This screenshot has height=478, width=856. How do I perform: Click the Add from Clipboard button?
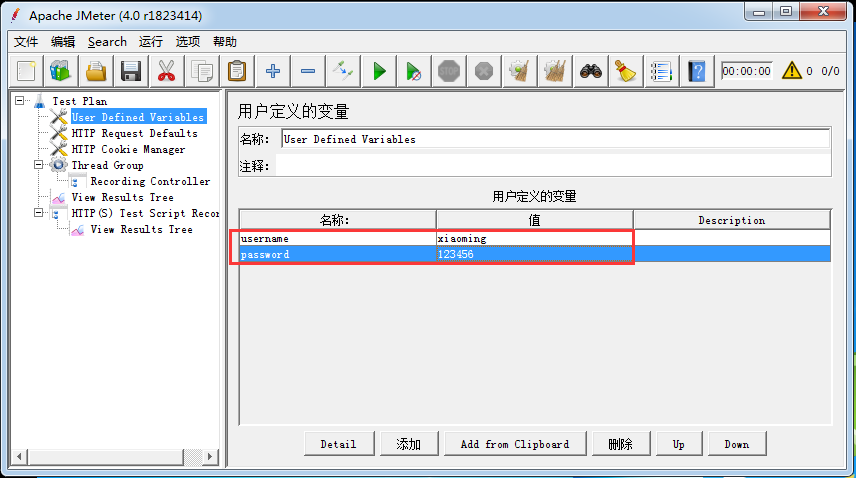(514, 444)
